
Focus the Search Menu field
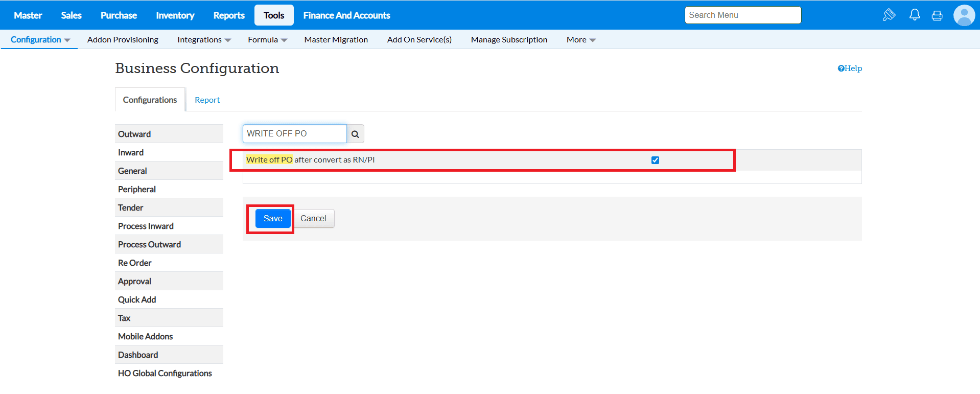click(x=742, y=15)
